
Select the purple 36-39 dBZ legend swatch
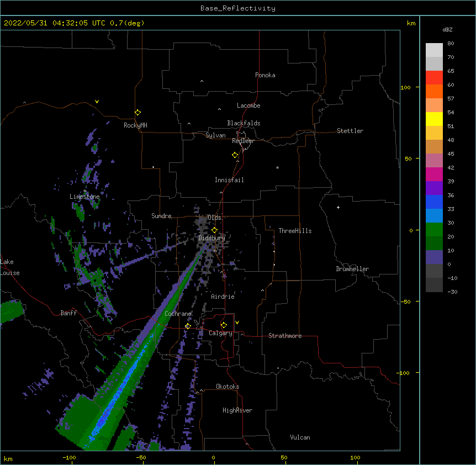pos(434,188)
